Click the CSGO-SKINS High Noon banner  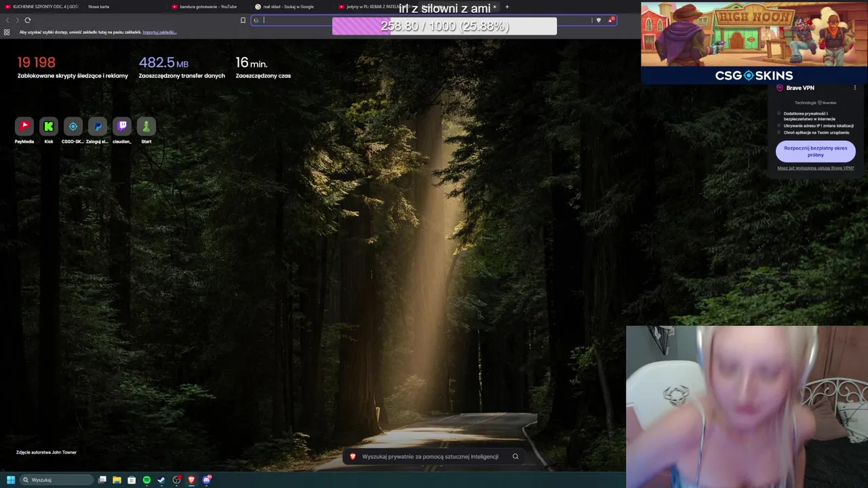(x=753, y=42)
